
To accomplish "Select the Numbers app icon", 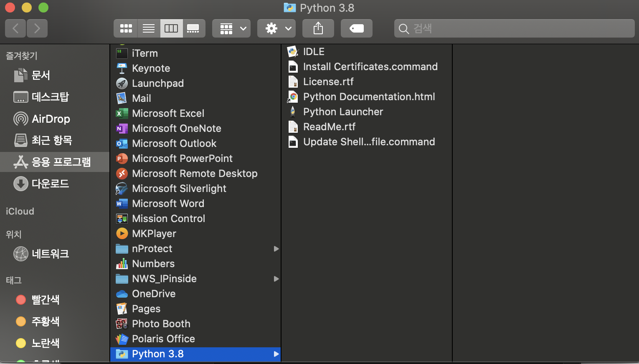I will tap(122, 264).
